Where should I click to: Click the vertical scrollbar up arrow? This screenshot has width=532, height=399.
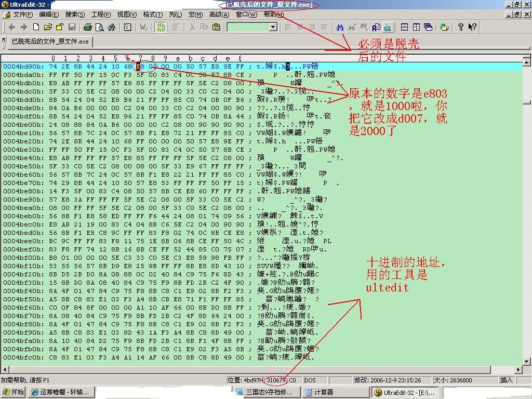click(x=527, y=62)
